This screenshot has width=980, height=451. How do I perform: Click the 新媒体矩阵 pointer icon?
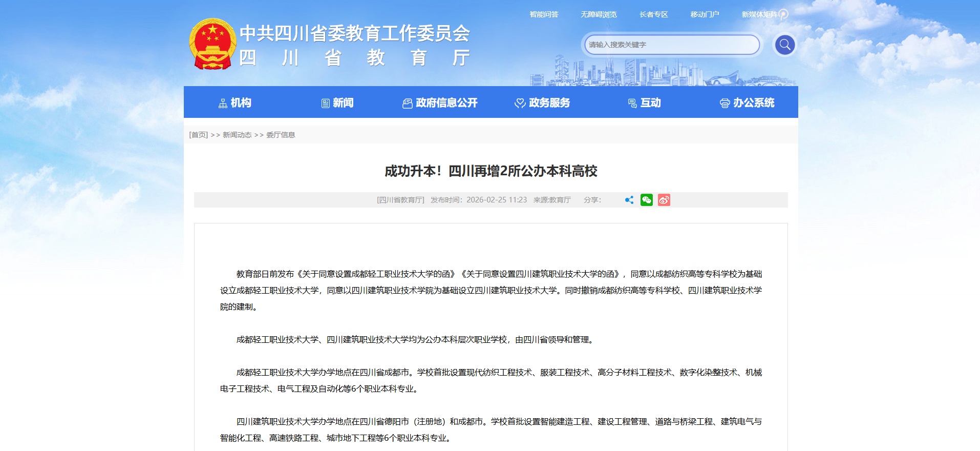783,14
